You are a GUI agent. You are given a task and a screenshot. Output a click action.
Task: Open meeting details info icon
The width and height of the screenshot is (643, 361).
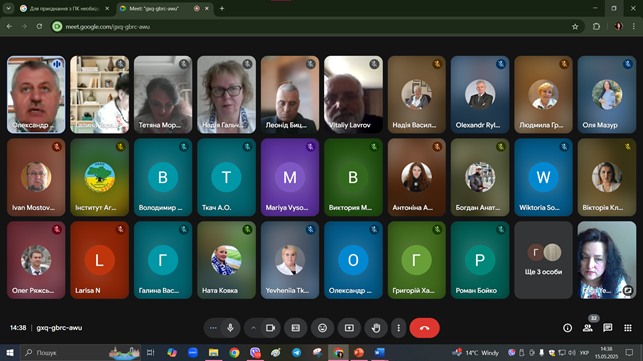(x=568, y=328)
